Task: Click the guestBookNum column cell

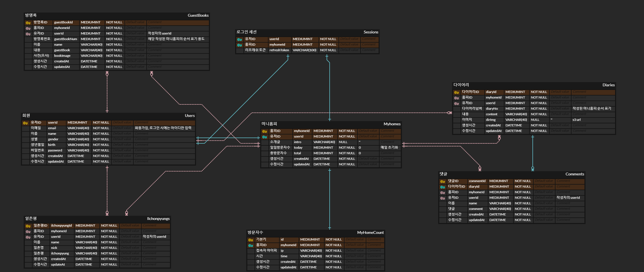Action: tap(66, 39)
